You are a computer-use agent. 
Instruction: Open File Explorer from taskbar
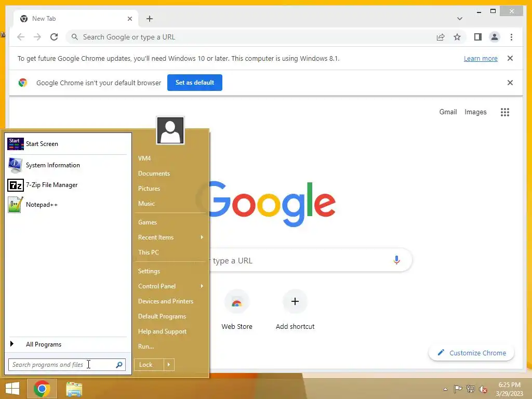[x=74, y=389]
